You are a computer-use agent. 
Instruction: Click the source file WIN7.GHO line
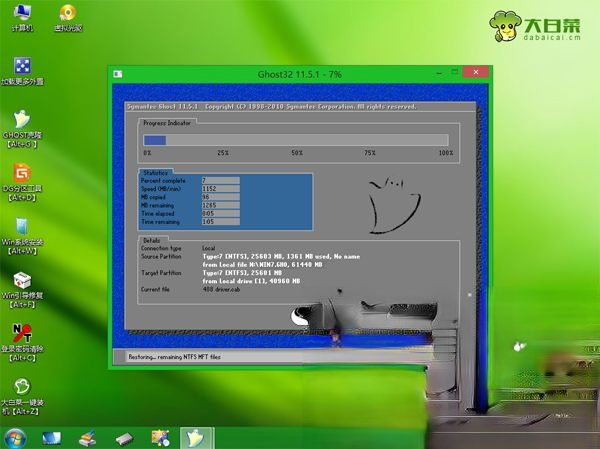point(262,265)
